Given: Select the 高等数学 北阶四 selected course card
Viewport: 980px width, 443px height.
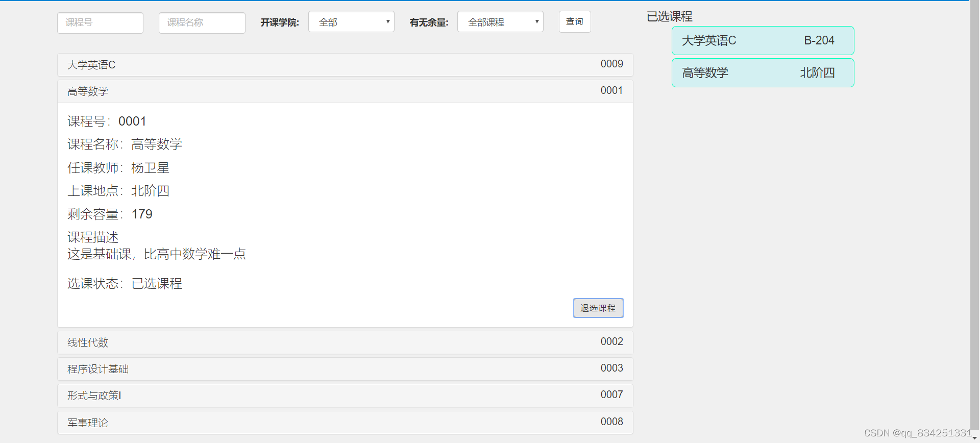Looking at the screenshot, I should pos(763,73).
